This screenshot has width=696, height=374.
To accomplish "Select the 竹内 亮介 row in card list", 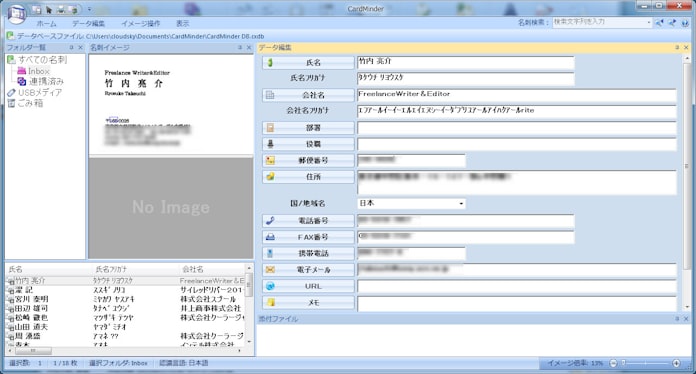I will pos(125,281).
